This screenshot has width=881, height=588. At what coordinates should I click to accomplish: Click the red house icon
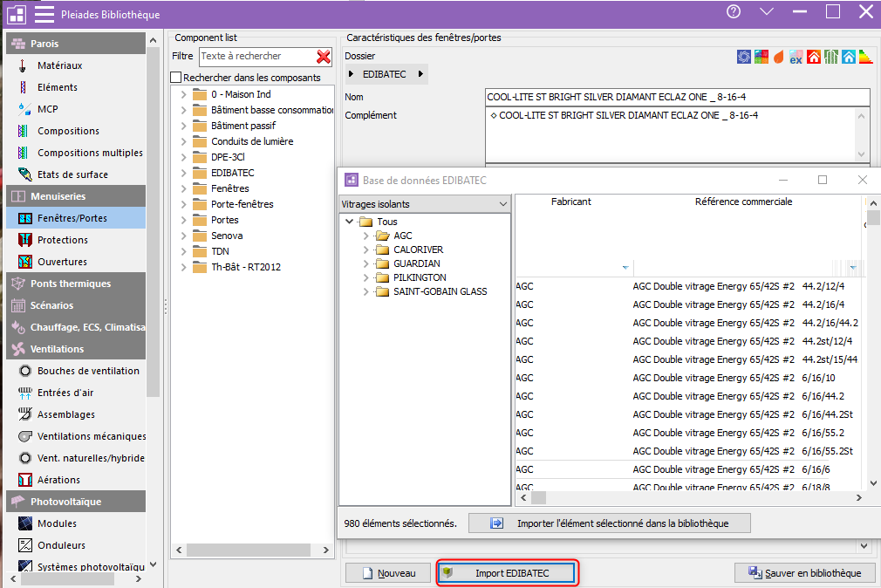pyautogui.click(x=813, y=58)
